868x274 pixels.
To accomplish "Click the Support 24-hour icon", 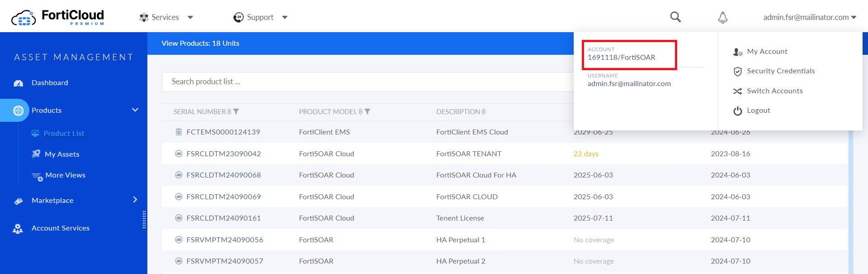I will (238, 17).
